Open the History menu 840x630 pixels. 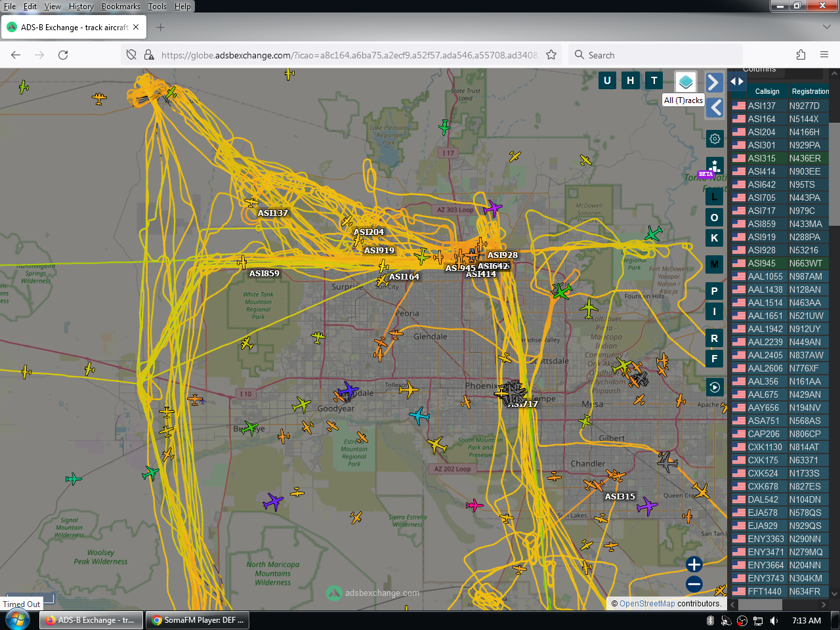click(x=81, y=7)
